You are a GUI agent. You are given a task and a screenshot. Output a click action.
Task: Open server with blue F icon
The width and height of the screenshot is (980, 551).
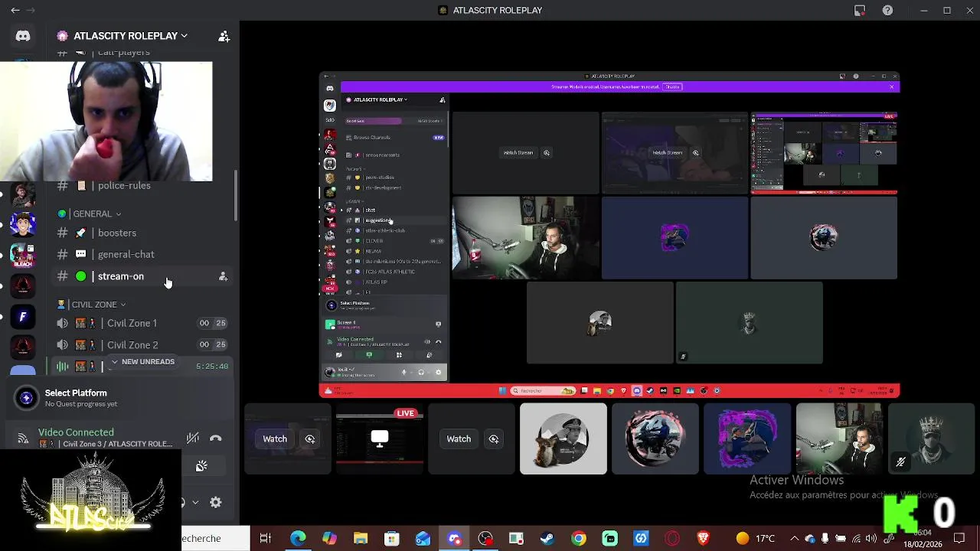23,316
